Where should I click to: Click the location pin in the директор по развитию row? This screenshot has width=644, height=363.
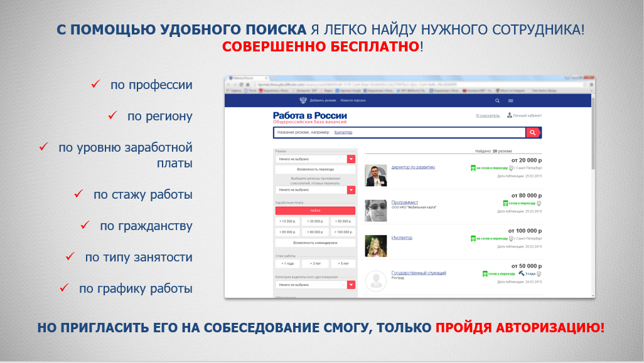click(x=511, y=168)
